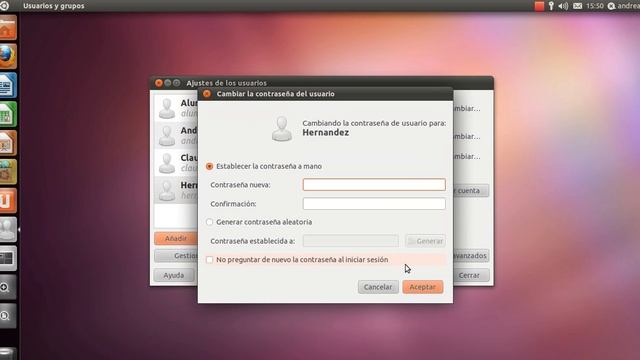Viewport: 640px width, 360px height.
Task: Close the Ajustes de los usuarios window
Action: coord(159,83)
